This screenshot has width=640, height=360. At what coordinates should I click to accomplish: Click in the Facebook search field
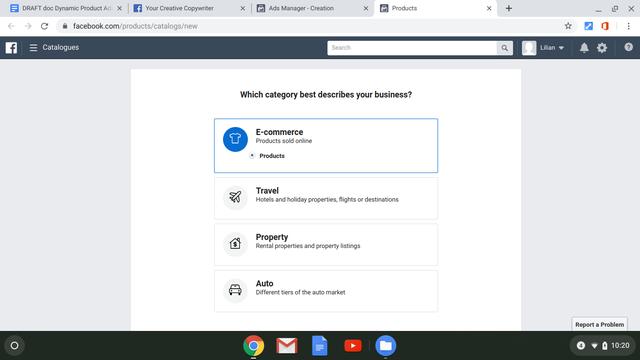click(412, 48)
